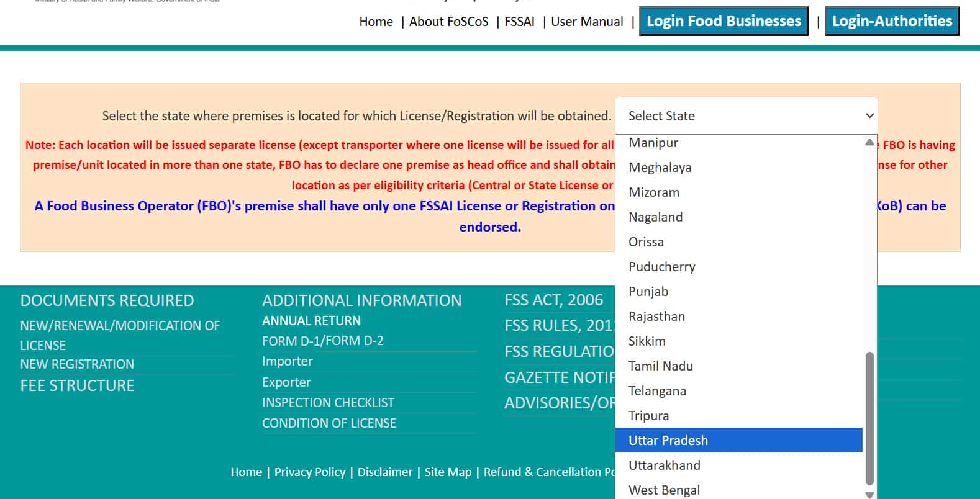Open New Registration documents link
The width and height of the screenshot is (980, 499).
(x=77, y=364)
